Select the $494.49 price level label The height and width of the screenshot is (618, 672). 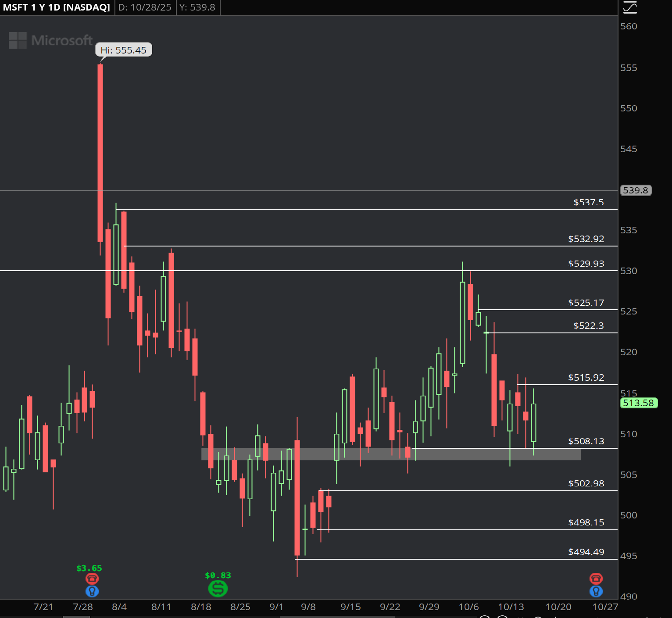pos(586,552)
